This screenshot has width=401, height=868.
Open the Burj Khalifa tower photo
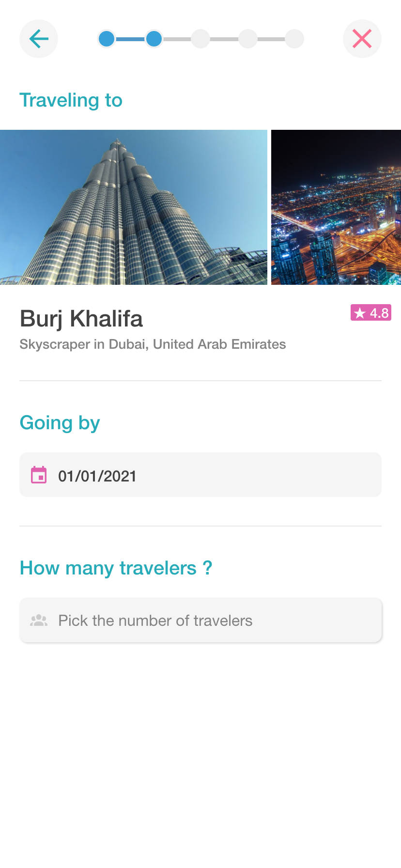point(133,207)
